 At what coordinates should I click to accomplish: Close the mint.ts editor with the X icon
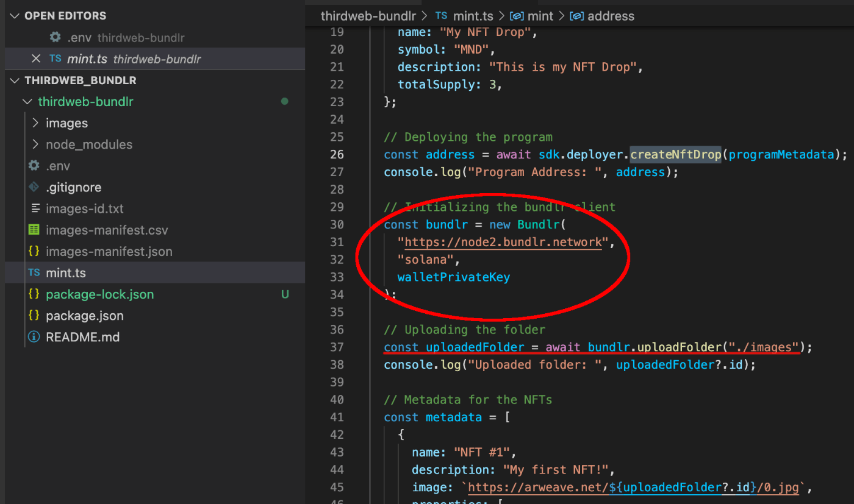point(36,59)
